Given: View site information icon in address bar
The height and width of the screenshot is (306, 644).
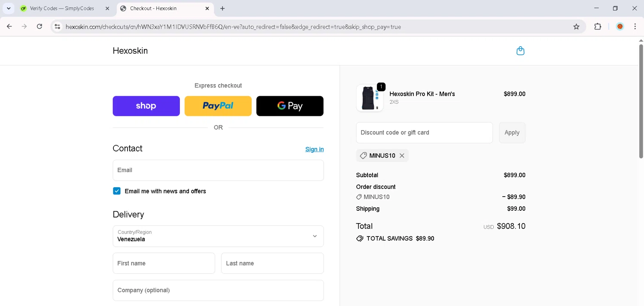Looking at the screenshot, I should click(57, 27).
